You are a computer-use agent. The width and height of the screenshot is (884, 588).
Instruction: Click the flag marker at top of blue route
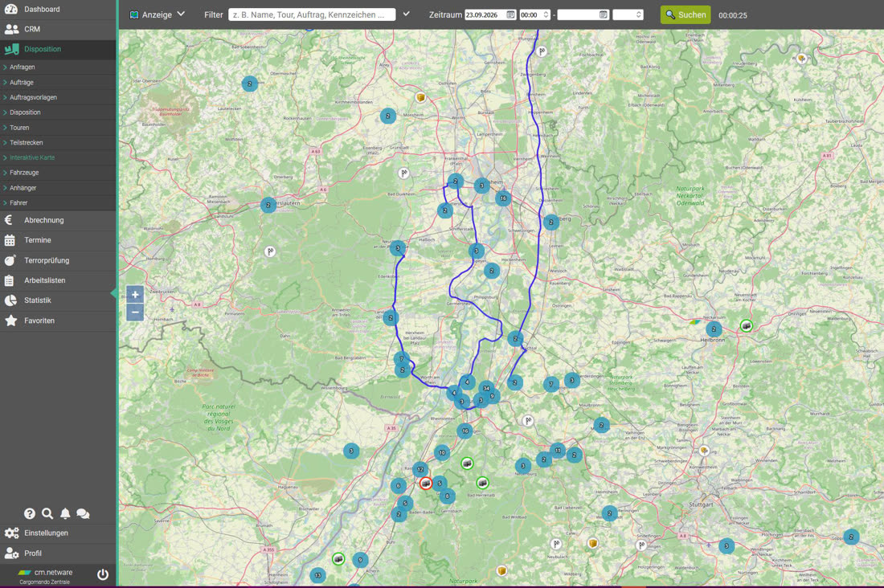[x=542, y=52]
